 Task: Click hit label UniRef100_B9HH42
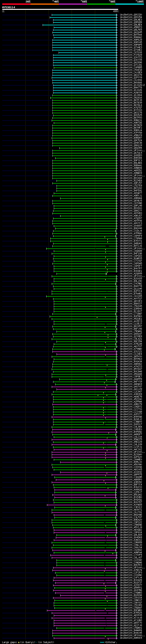131,37
